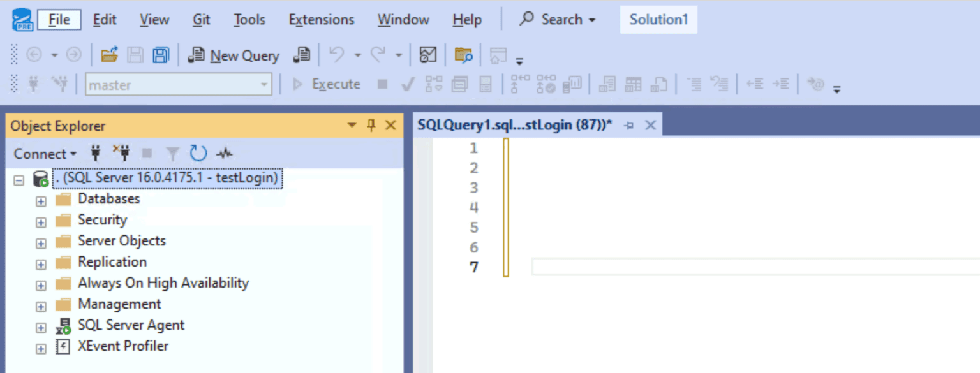Click the Activity Monitor pulse icon in Object Explorer
This screenshot has height=373, width=980.
coord(225,154)
